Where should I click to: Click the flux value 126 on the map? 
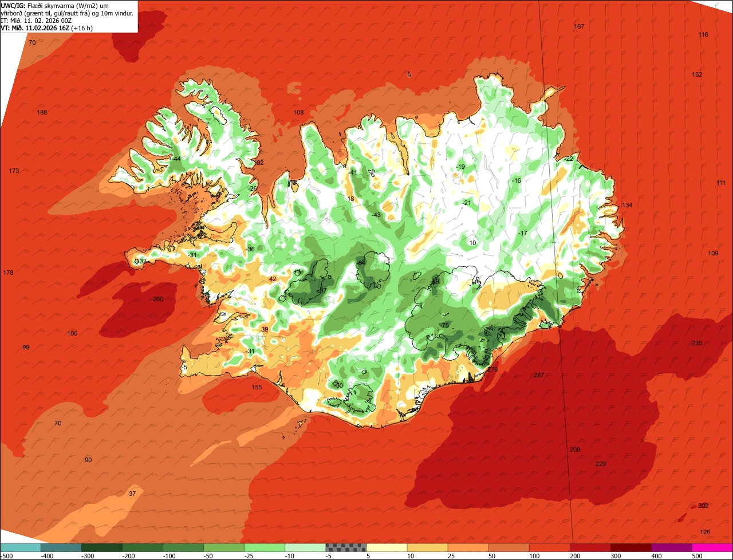tap(705, 533)
